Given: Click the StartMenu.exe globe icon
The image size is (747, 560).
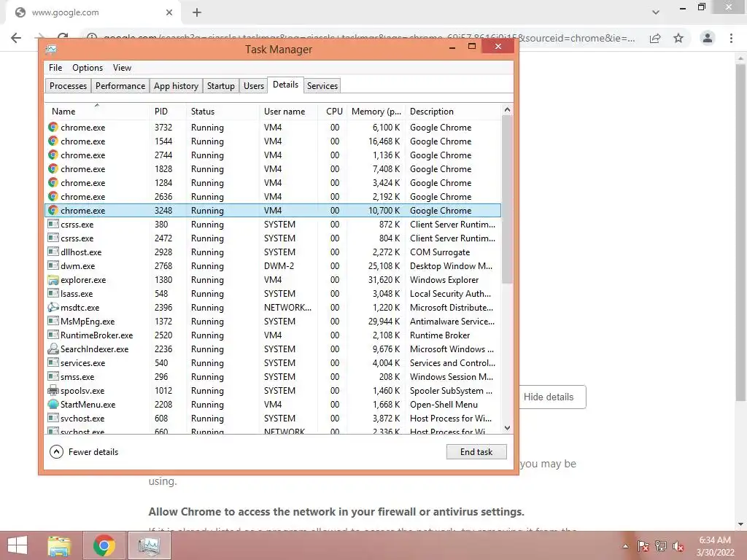Looking at the screenshot, I should pyautogui.click(x=53, y=404).
